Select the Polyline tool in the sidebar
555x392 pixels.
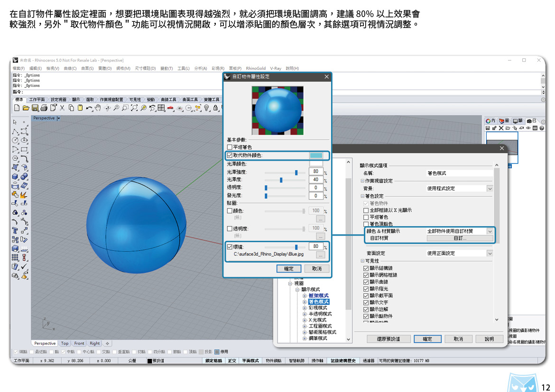(15, 132)
